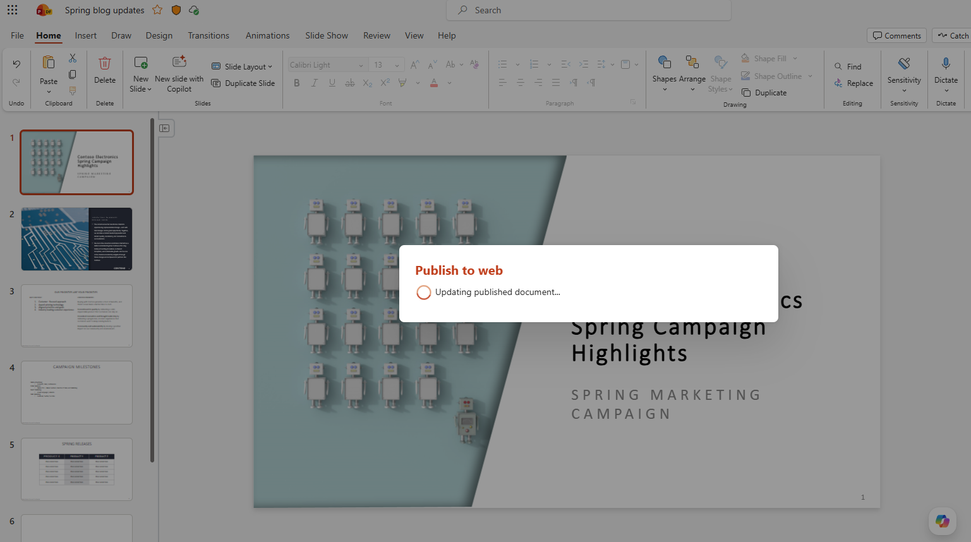Click the Undo arrow icon

[x=16, y=64]
